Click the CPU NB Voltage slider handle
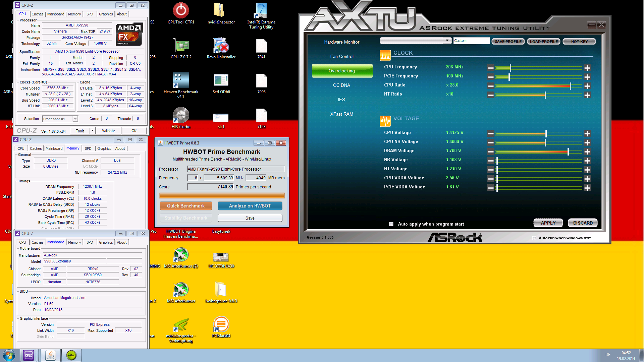The image size is (644, 362). point(545,143)
